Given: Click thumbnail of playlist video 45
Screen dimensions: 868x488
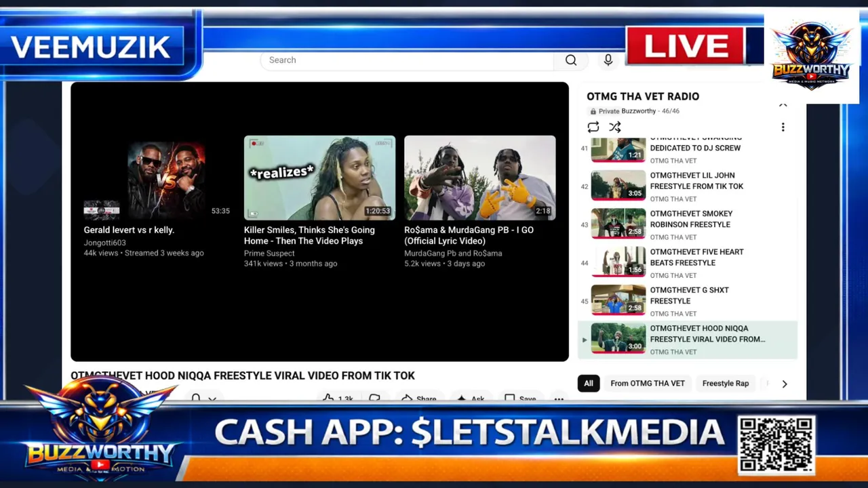Looking at the screenshot, I should coord(618,300).
